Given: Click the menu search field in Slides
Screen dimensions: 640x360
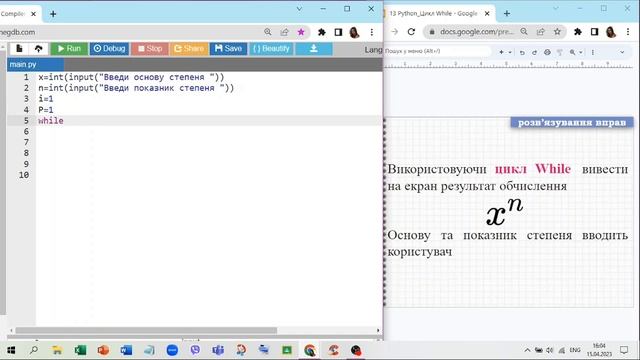Looking at the screenshot, I should pyautogui.click(x=437, y=51).
